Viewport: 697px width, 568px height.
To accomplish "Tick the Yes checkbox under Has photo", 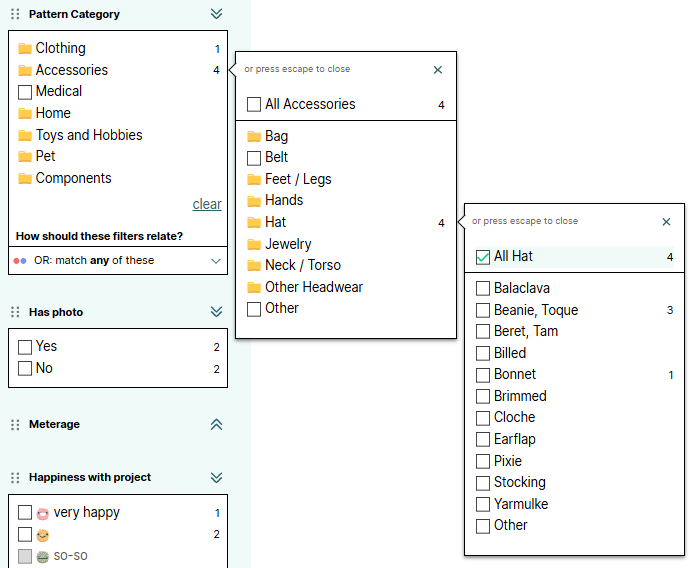I will [25, 347].
